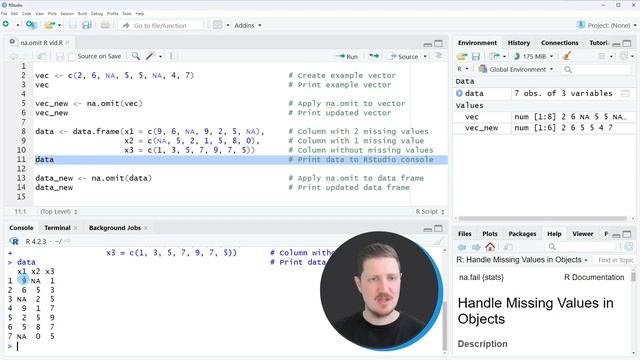The height and width of the screenshot is (360, 640).
Task: Open the File menu
Action: pyautogui.click(x=4, y=13)
